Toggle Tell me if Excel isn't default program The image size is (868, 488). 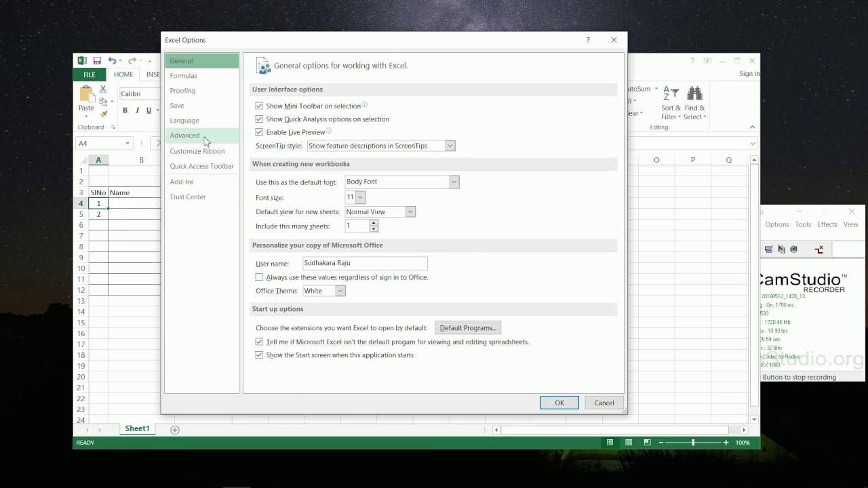click(x=259, y=342)
